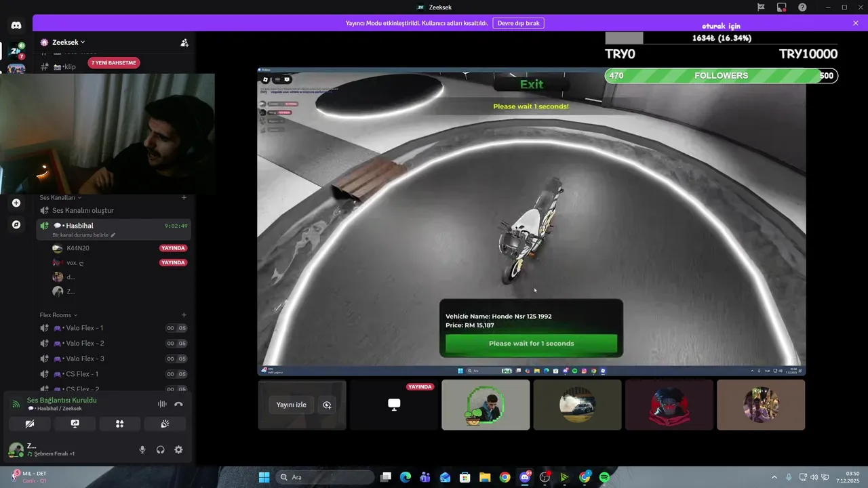The width and height of the screenshot is (868, 488).
Task: Edit Hasbihal channel status pencil icon
Action: pyautogui.click(x=113, y=235)
